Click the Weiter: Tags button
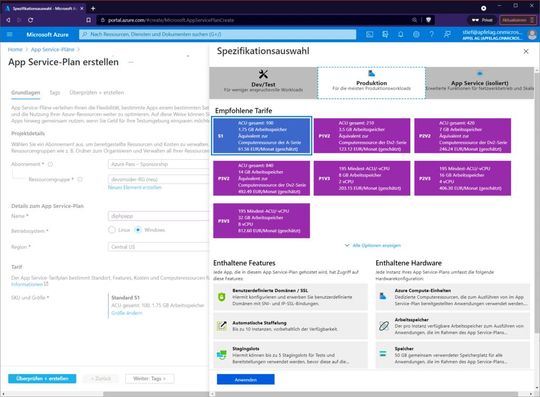This screenshot has height=397, width=540. pyautogui.click(x=149, y=379)
